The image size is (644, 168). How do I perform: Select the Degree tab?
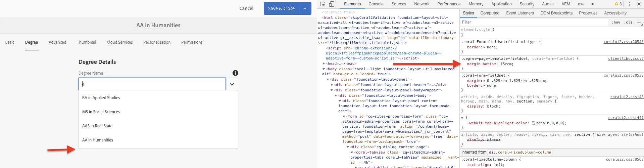[x=32, y=42]
